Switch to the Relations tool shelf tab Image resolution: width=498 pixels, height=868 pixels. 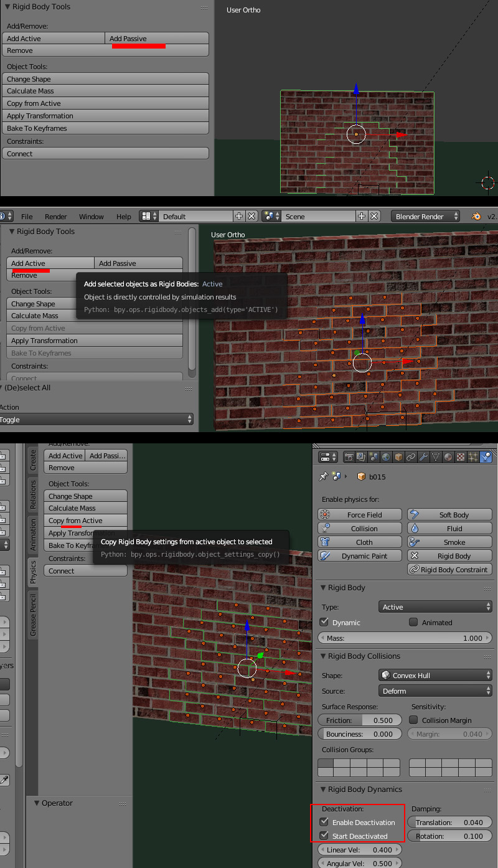tap(33, 496)
